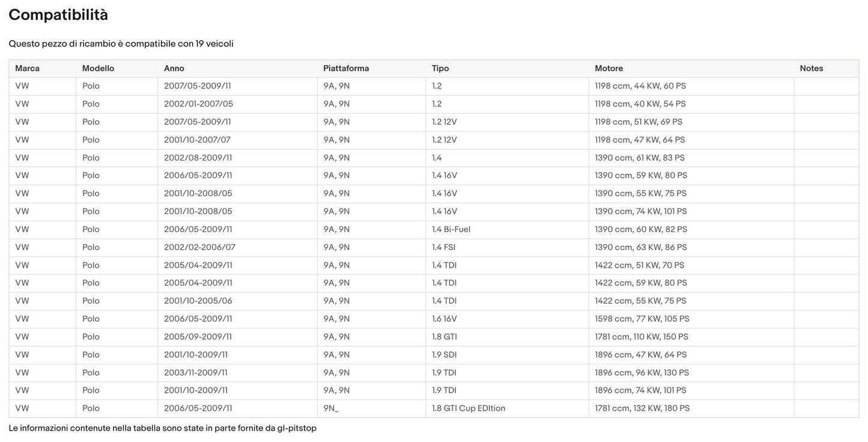Viewport: 868px width, 442px height.
Task: Click the Modello column header
Action: (98, 69)
